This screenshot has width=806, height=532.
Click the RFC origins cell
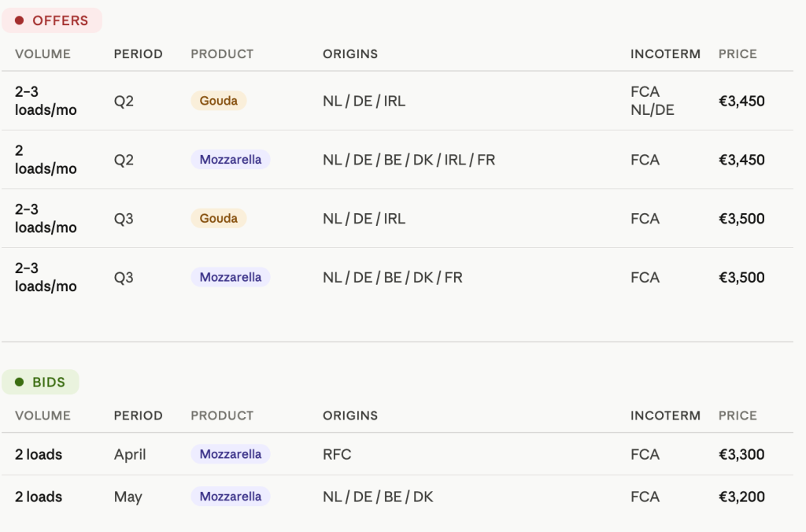coord(337,454)
